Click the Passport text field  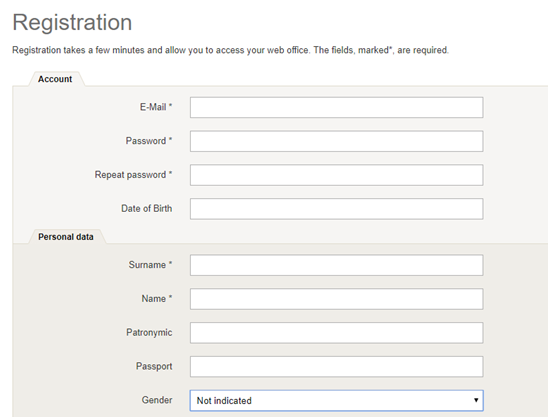click(x=336, y=367)
